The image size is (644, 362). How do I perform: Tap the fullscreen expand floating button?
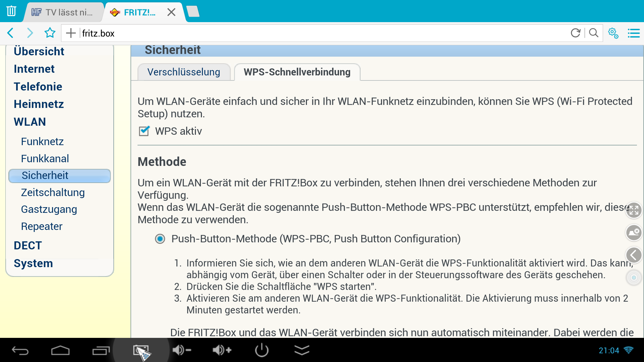point(634,210)
